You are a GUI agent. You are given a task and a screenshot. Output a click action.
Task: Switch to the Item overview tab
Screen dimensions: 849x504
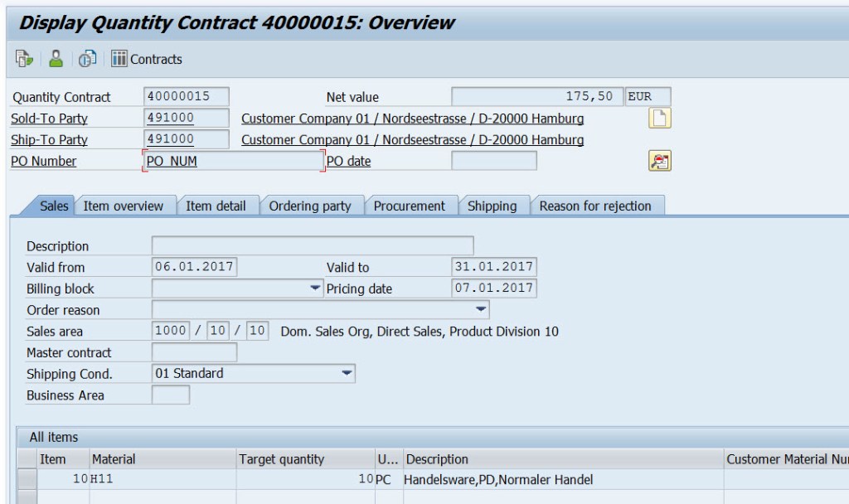(x=123, y=206)
